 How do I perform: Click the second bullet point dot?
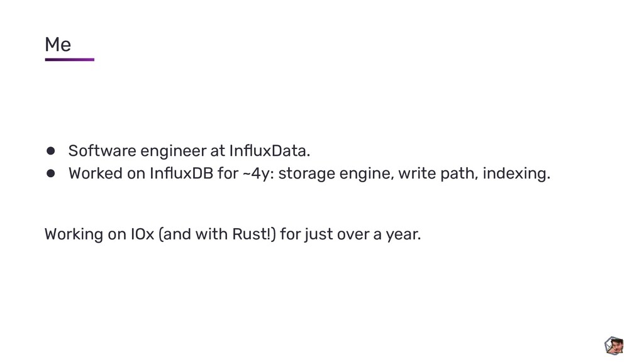coord(50,173)
